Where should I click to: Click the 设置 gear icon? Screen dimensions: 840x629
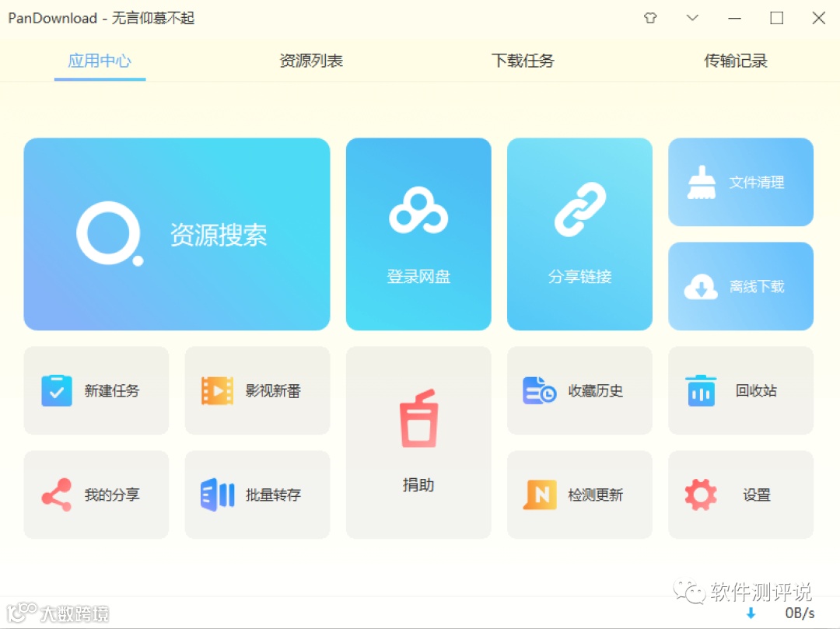click(701, 494)
